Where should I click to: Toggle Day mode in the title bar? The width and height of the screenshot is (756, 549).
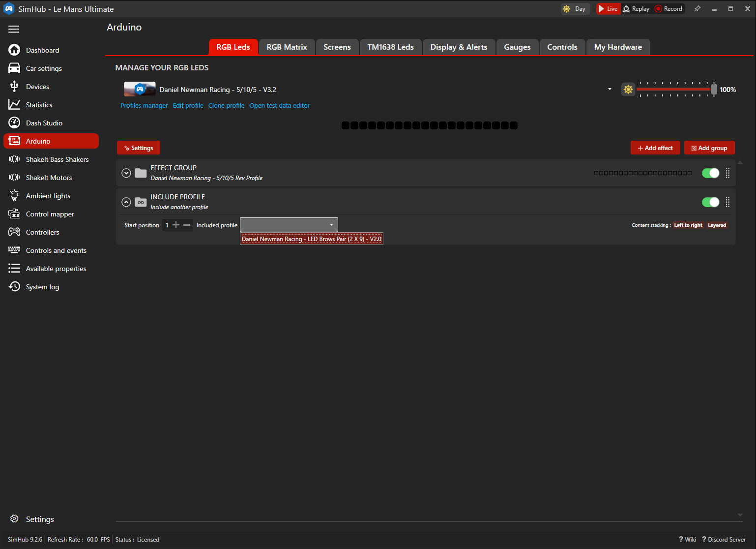575,8
